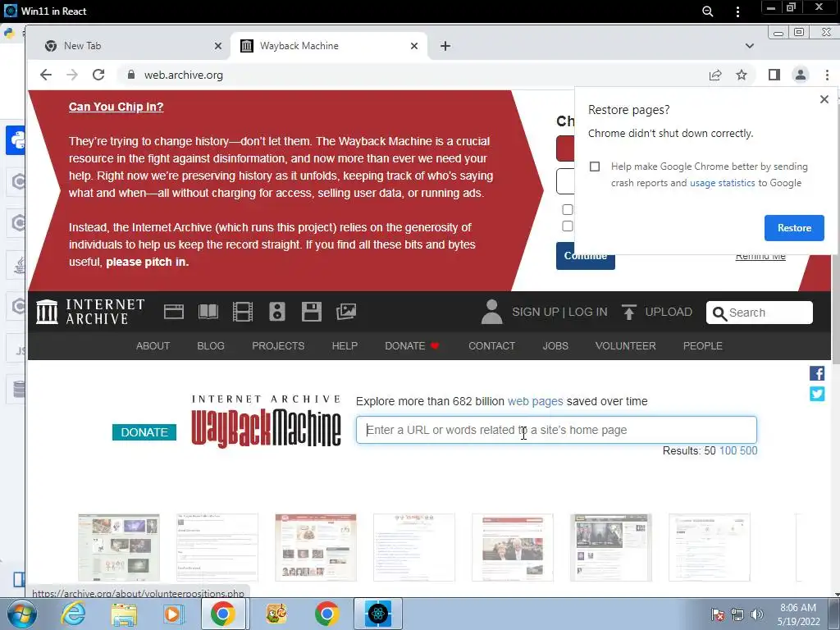This screenshot has height=630, width=840.
Task: Open a new Chrome tab with plus
Action: click(445, 46)
